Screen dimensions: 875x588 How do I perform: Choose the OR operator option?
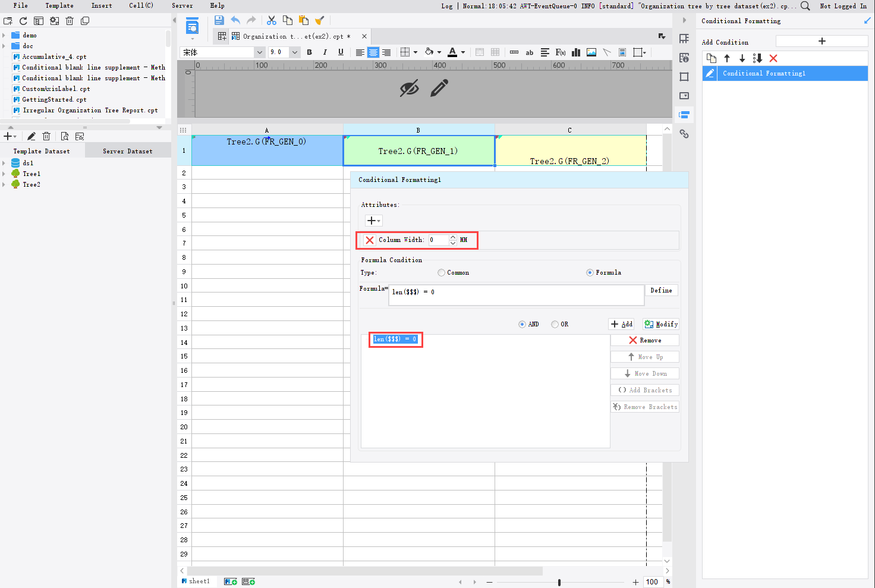(553, 323)
